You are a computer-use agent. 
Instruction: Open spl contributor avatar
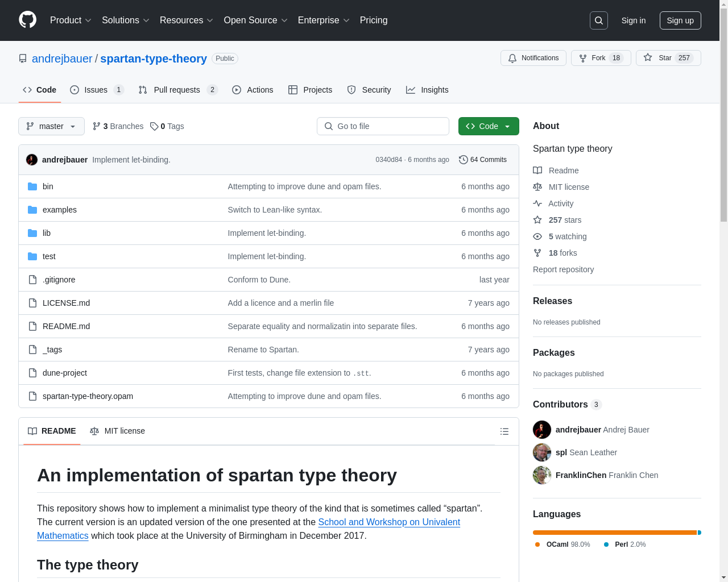[x=542, y=452]
